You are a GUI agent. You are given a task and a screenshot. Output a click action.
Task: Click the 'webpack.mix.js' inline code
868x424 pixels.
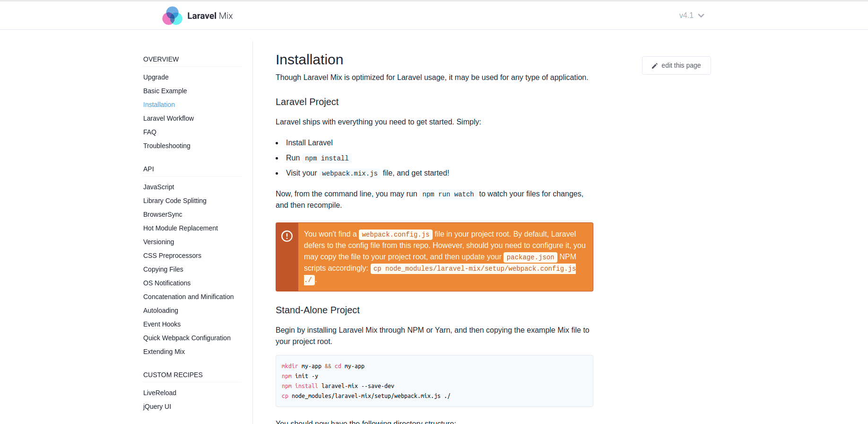point(350,173)
